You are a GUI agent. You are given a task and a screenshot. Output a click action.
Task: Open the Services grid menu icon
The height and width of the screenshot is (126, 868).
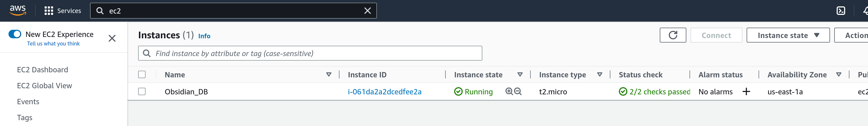49,11
